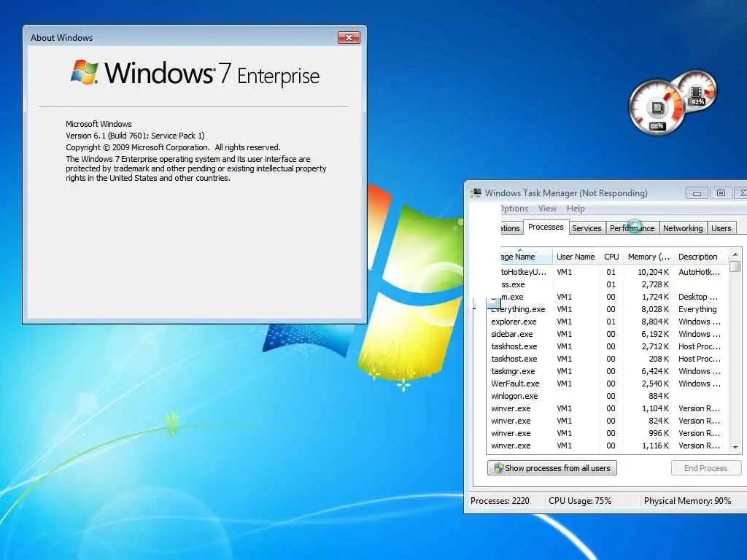Select the taskhost.exe row using 2,712 K
Screen dimensions: 747x560
point(607,346)
